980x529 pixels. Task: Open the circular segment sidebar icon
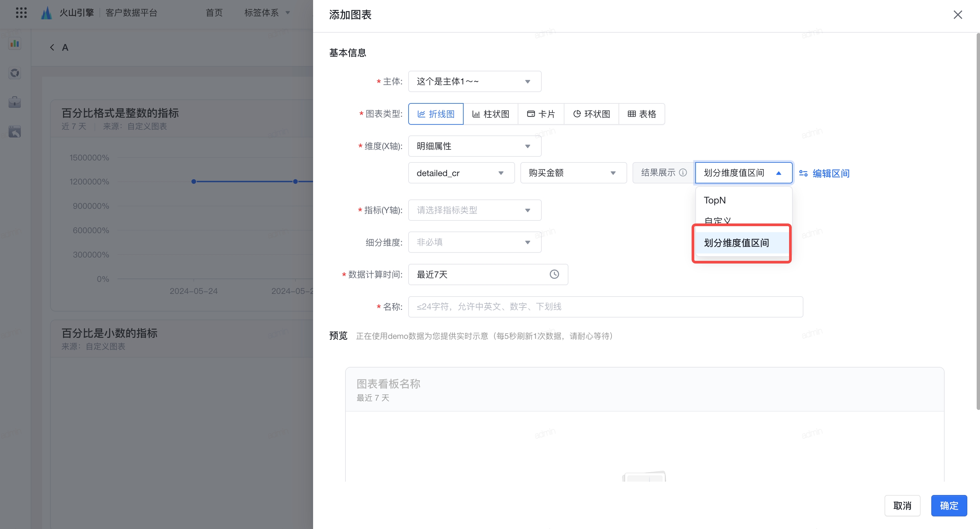[15, 73]
